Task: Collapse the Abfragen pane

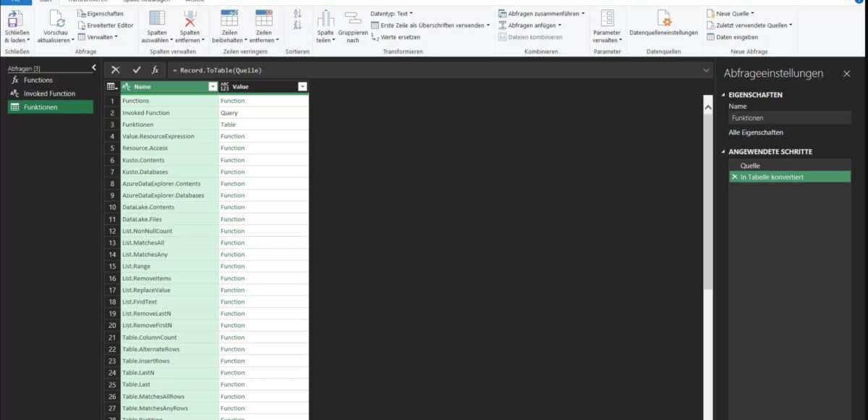Action: 93,67
